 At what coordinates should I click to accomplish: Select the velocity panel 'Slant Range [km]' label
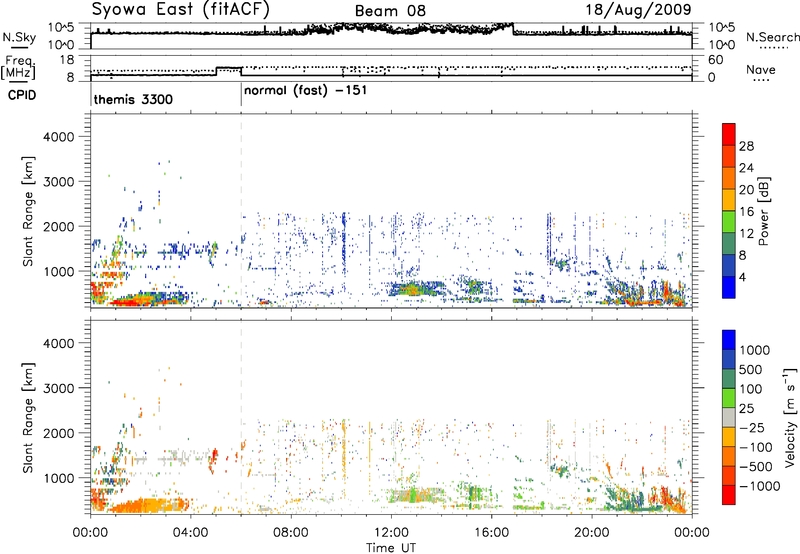tap(28, 418)
